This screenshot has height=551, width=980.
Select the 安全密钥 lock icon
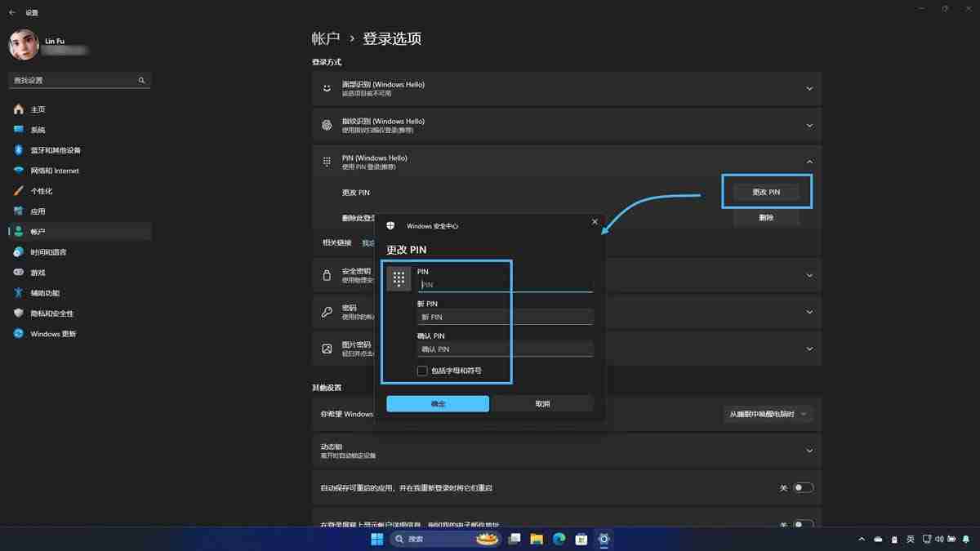[327, 276]
